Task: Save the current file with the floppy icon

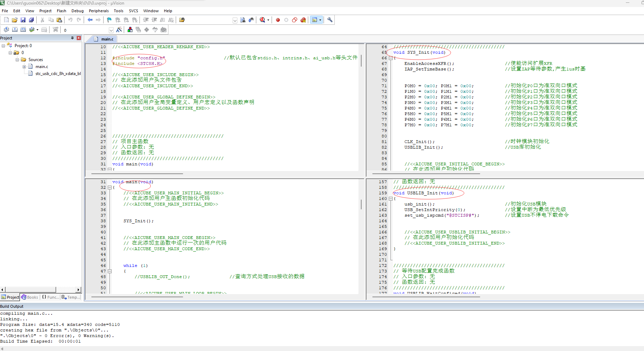Action: pos(23,20)
